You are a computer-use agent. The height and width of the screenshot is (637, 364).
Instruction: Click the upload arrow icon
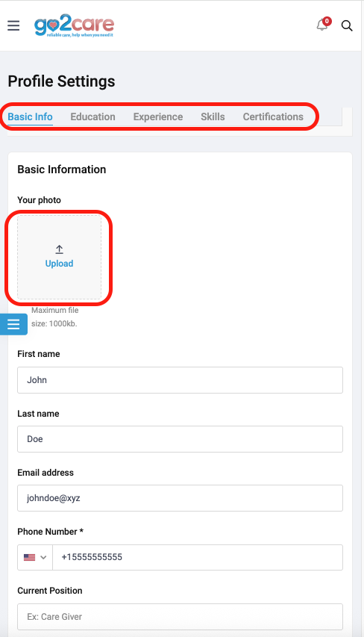(59, 249)
